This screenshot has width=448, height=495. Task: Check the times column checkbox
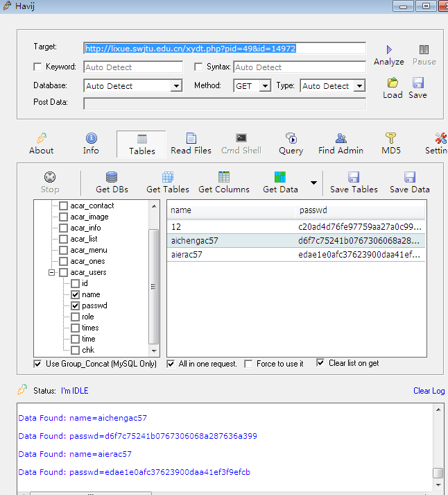pos(75,328)
